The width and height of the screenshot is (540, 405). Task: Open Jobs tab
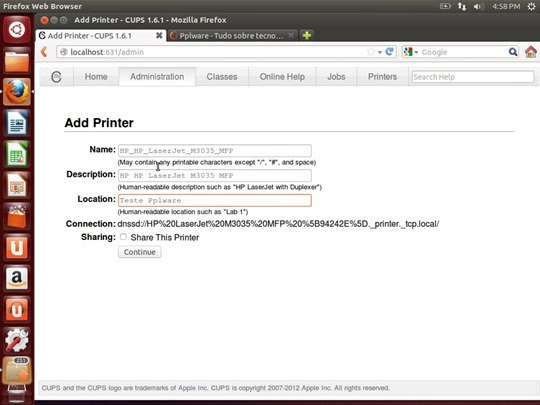336,77
